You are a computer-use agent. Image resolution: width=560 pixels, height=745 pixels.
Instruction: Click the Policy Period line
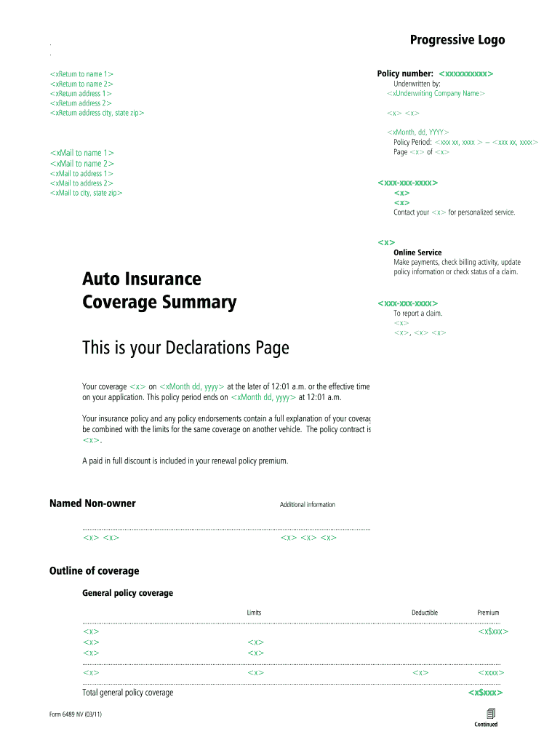[x=465, y=142]
